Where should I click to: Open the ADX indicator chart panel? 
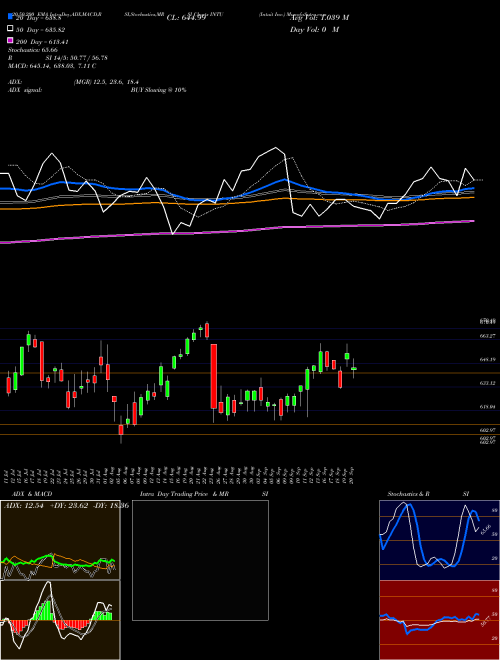pos(60,540)
